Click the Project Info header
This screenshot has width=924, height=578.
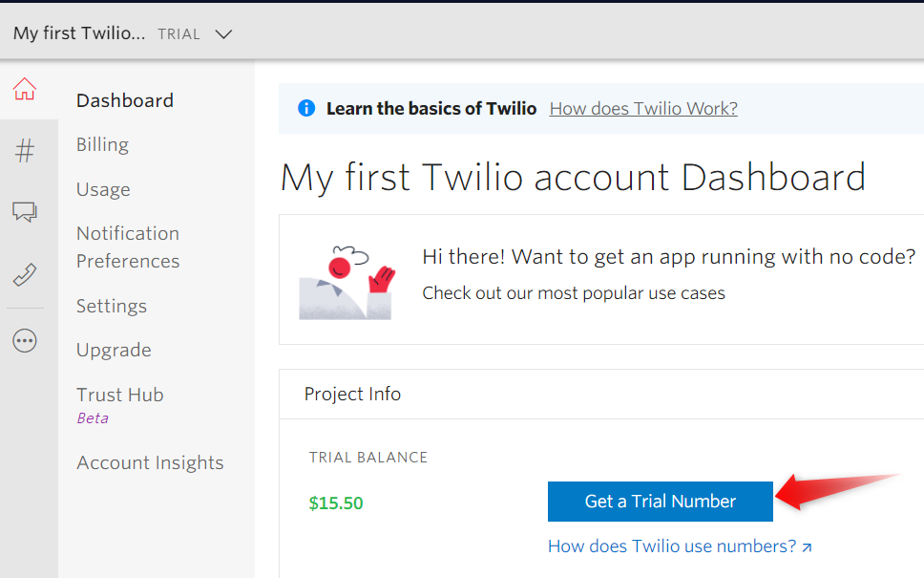point(352,394)
